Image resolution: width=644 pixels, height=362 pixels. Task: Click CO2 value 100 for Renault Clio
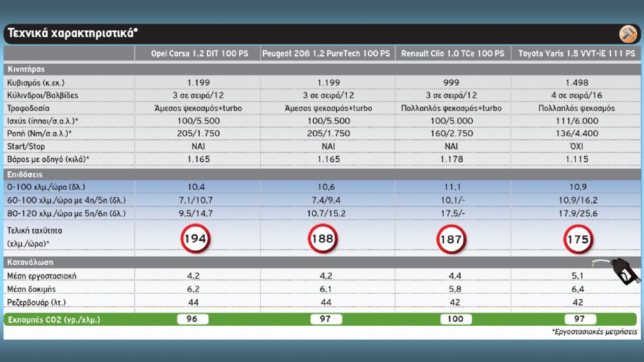(456, 319)
